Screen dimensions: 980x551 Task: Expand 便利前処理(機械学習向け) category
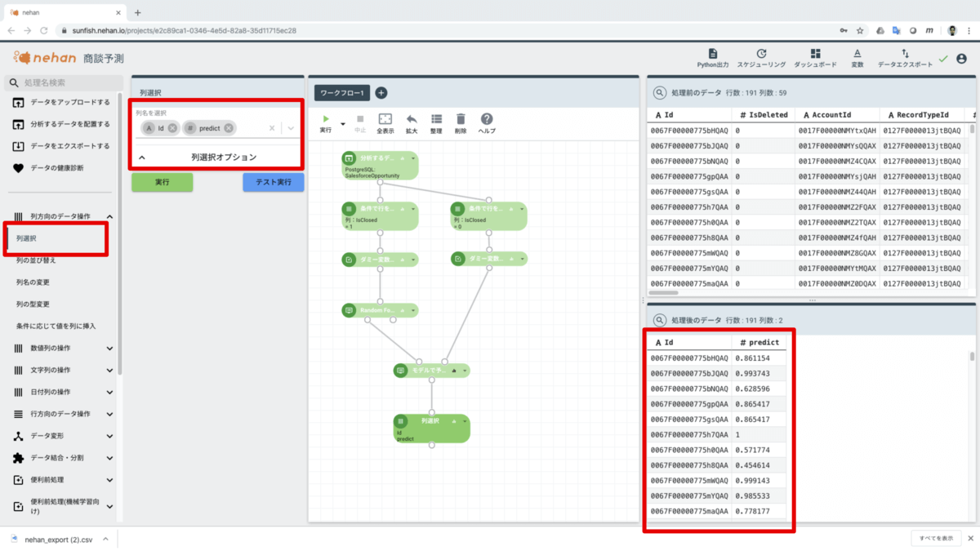tap(109, 507)
